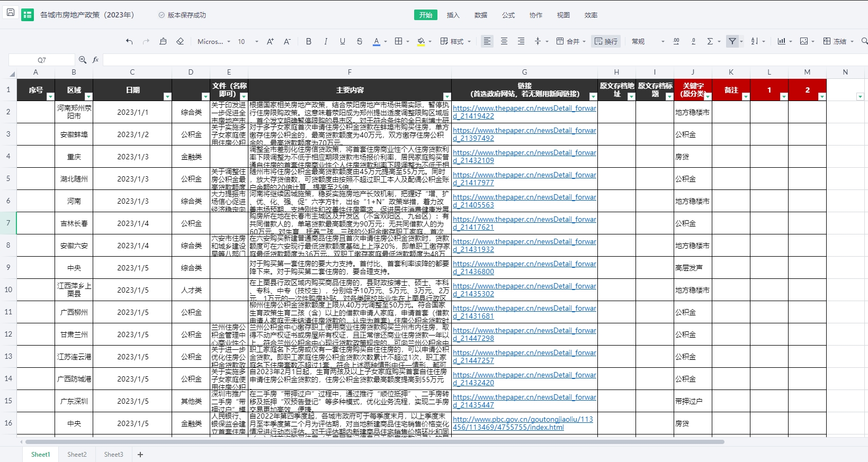
Task: Click the Q7 cell name box
Action: [42, 60]
